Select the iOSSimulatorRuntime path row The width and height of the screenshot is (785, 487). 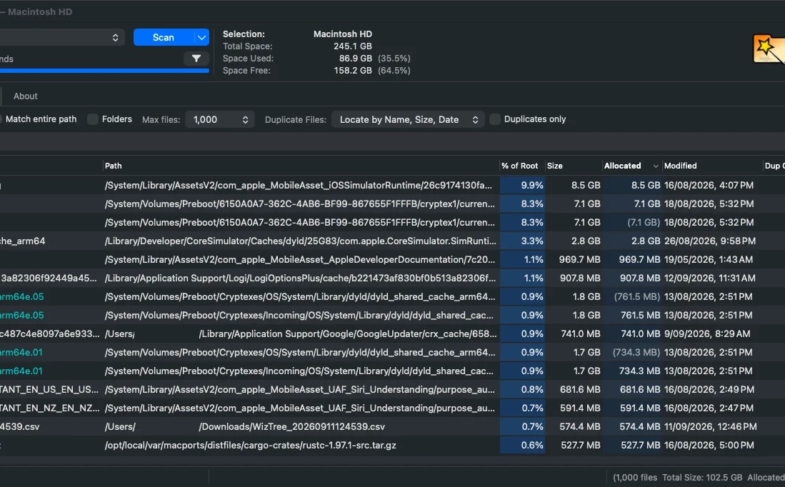(x=298, y=185)
